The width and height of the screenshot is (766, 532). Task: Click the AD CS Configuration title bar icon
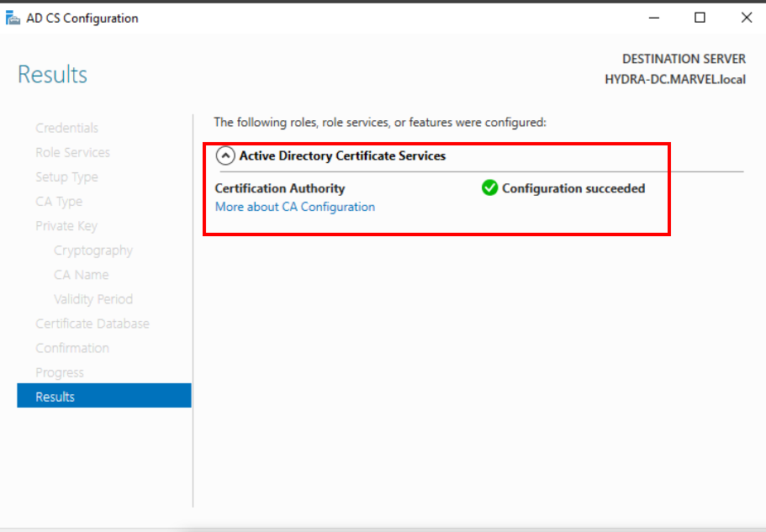pos(13,18)
